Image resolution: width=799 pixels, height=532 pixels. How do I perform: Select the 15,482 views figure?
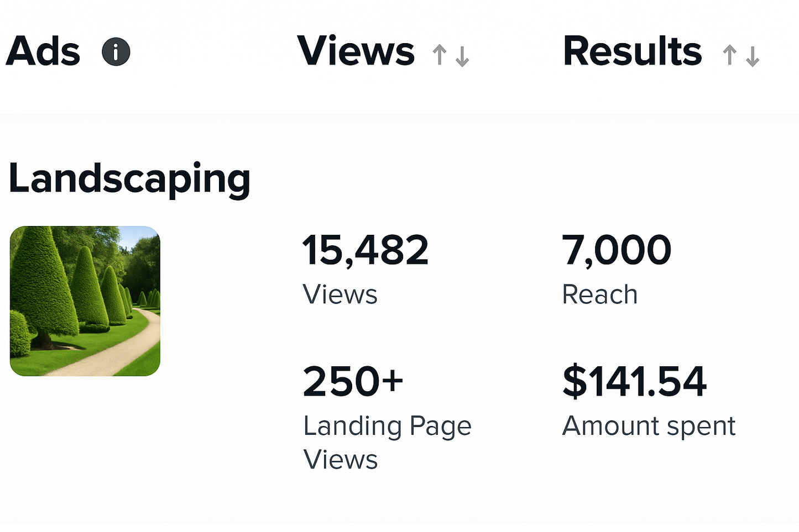365,250
